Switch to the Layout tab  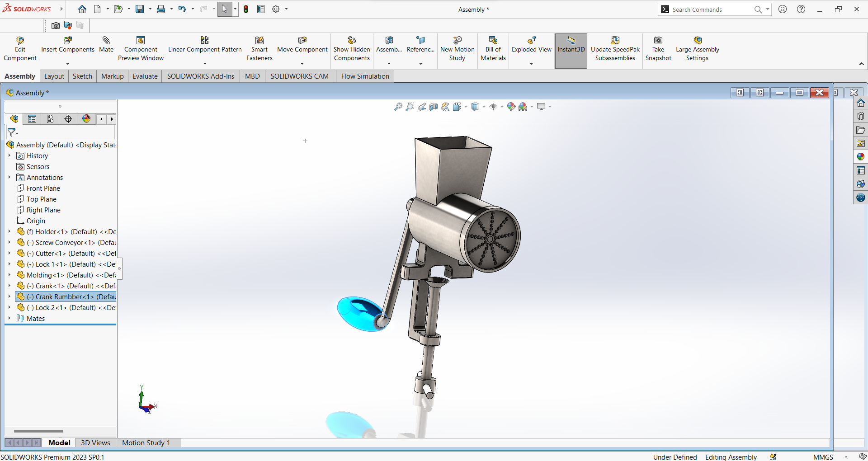tap(54, 76)
